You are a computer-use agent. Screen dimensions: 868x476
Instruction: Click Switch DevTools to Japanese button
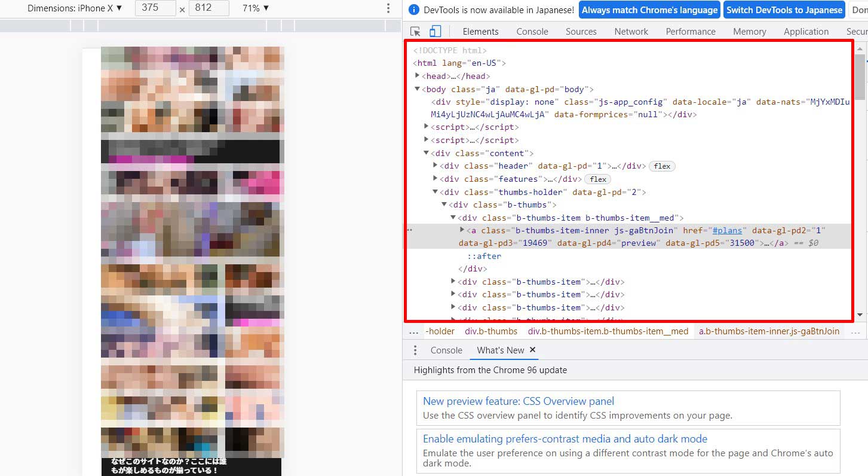click(x=784, y=10)
